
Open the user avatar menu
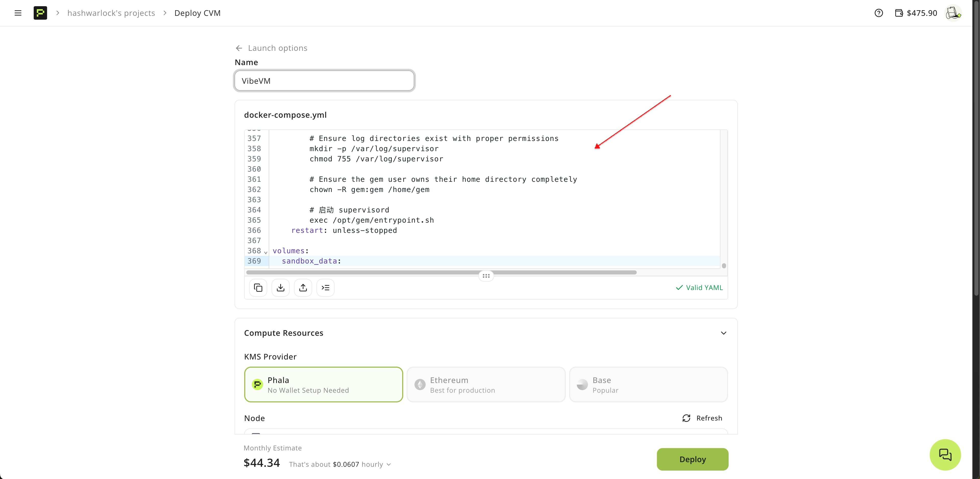(953, 13)
